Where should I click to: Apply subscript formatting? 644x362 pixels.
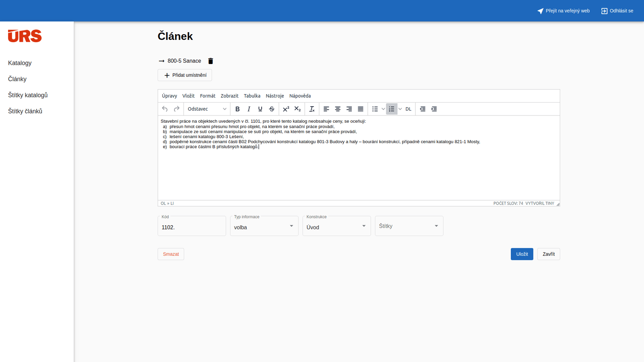[297, 109]
